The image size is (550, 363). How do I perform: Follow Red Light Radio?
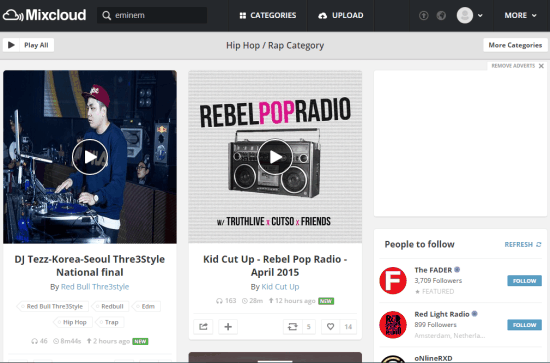coord(524,325)
